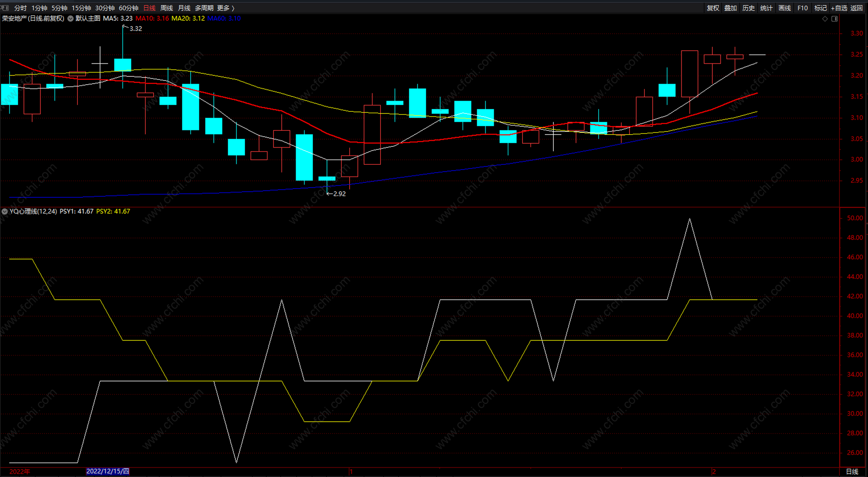868x477 pixels.
Task: Click the 2.92 low price label
Action: pos(339,194)
